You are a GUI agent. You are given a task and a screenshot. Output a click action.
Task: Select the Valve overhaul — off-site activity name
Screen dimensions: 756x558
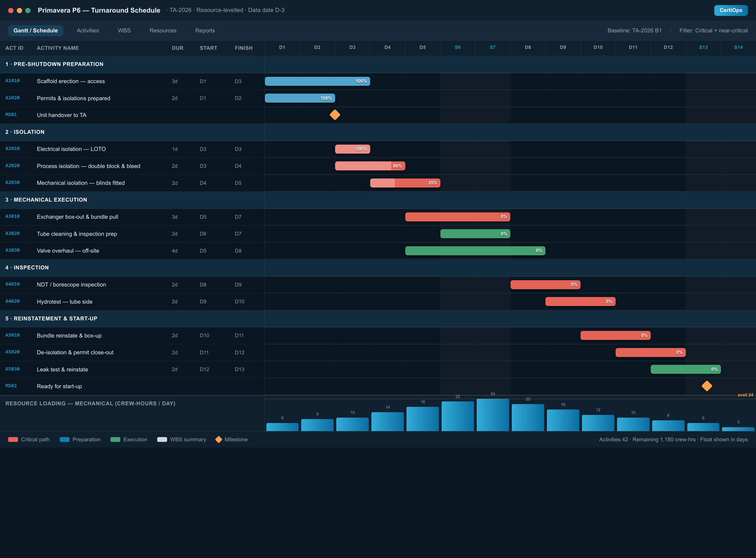point(68,250)
